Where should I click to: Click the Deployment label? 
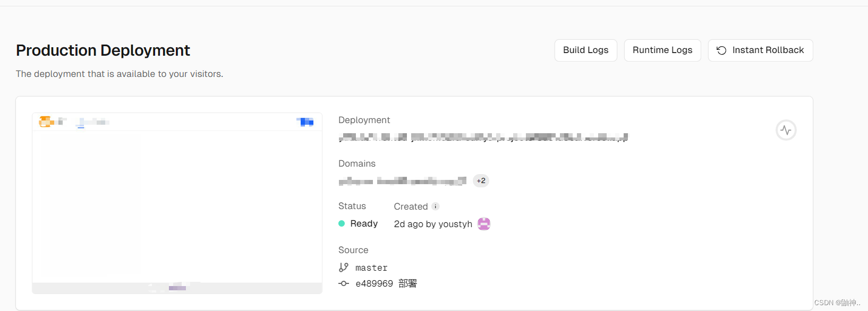tap(364, 120)
